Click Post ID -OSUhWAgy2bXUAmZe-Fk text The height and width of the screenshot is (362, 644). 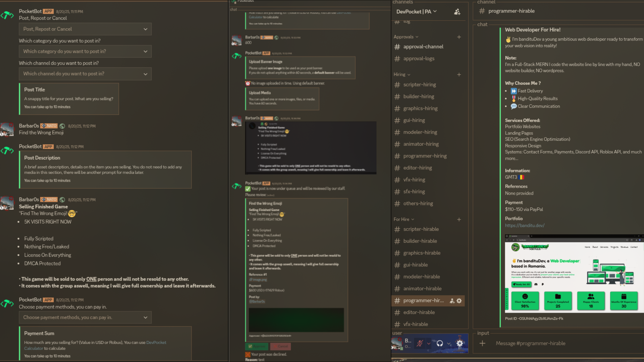click(x=534, y=319)
